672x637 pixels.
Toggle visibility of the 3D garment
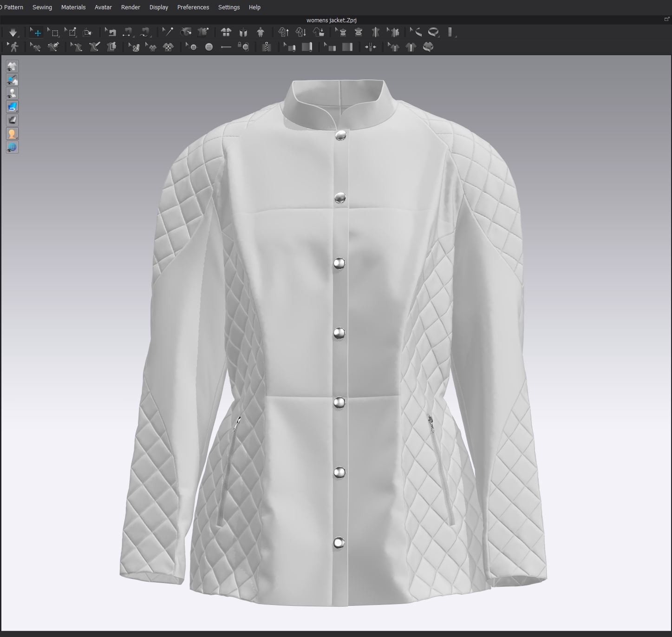(13, 66)
